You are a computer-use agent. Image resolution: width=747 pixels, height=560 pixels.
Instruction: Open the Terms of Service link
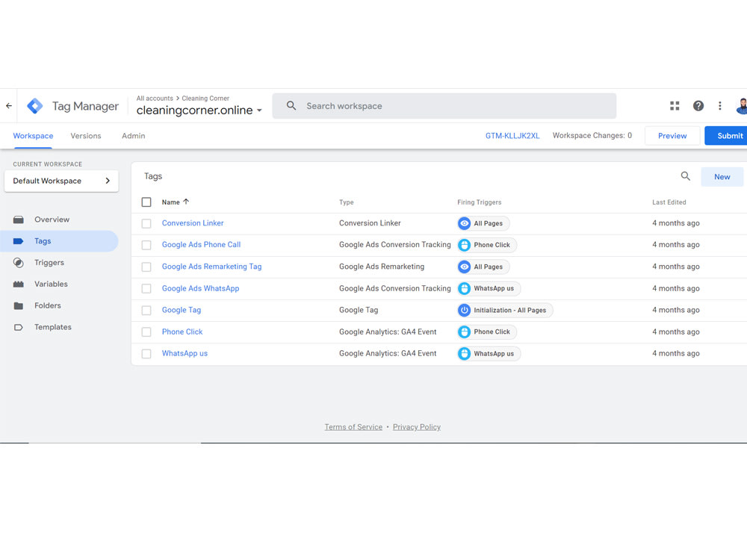point(353,427)
